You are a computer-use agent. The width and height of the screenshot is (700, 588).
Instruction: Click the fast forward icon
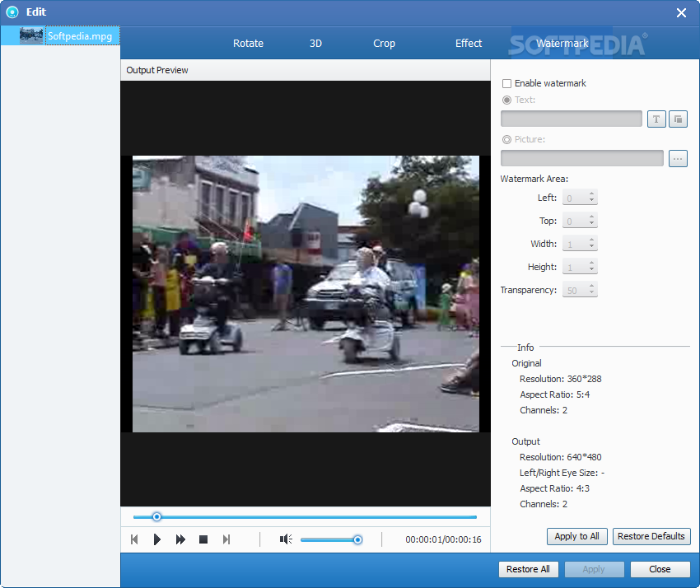[180, 539]
